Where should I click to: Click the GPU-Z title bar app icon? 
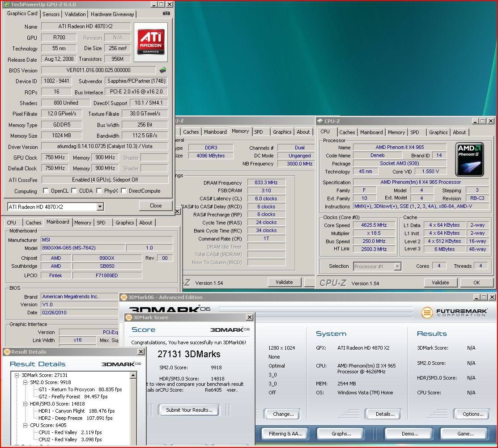click(6, 4)
